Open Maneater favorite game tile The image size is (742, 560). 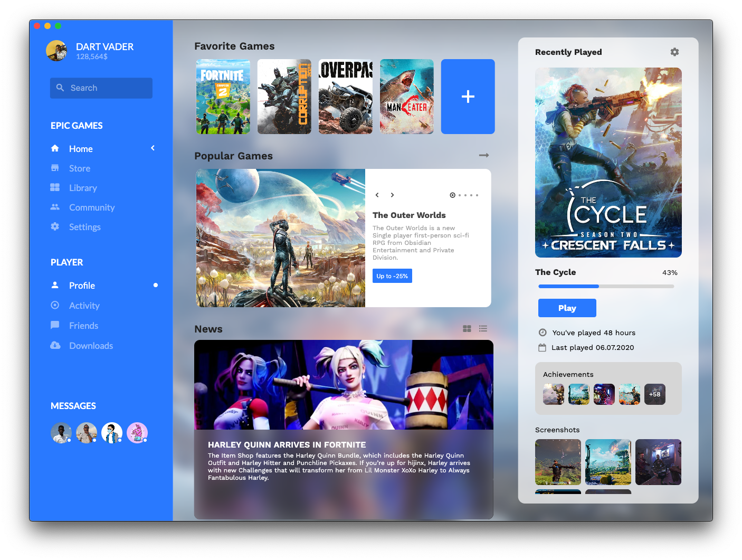(407, 97)
